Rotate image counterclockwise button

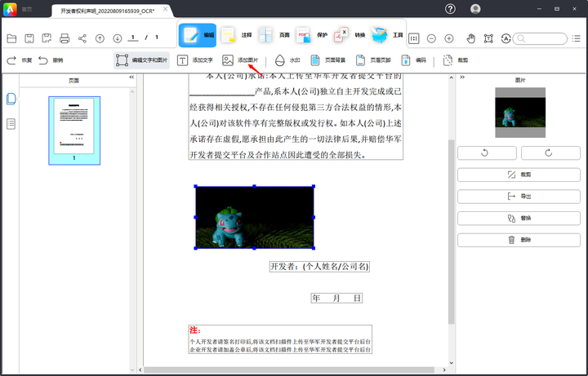(487, 153)
